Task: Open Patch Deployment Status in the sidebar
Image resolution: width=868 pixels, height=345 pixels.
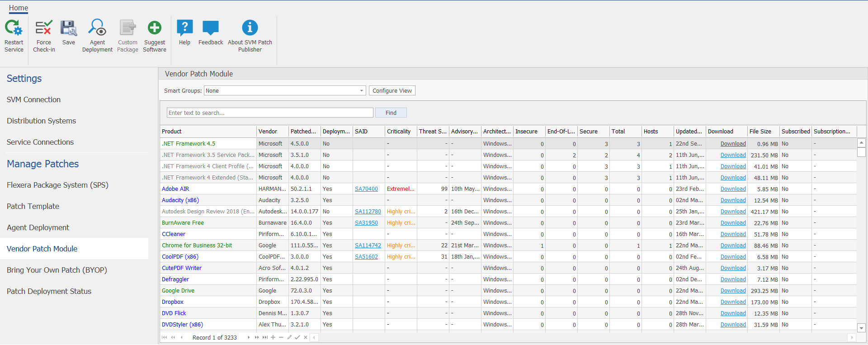Action: pyautogui.click(x=49, y=291)
